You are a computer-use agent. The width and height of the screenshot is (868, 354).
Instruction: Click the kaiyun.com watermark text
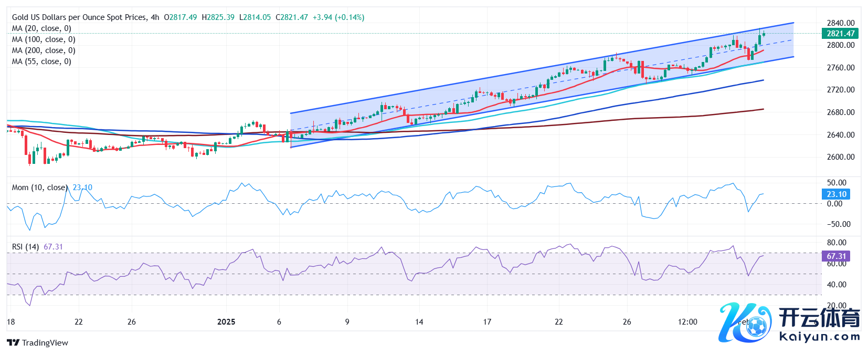click(x=820, y=337)
